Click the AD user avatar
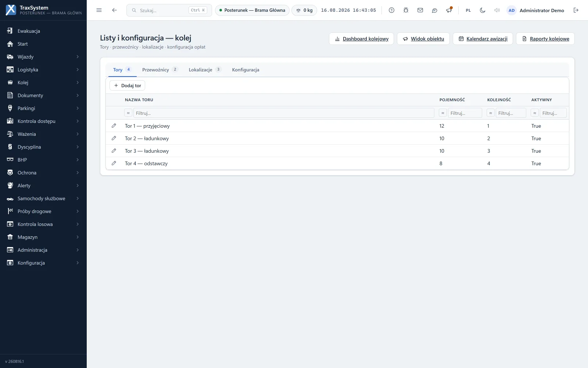Image resolution: width=588 pixels, height=368 pixels. pyautogui.click(x=512, y=10)
